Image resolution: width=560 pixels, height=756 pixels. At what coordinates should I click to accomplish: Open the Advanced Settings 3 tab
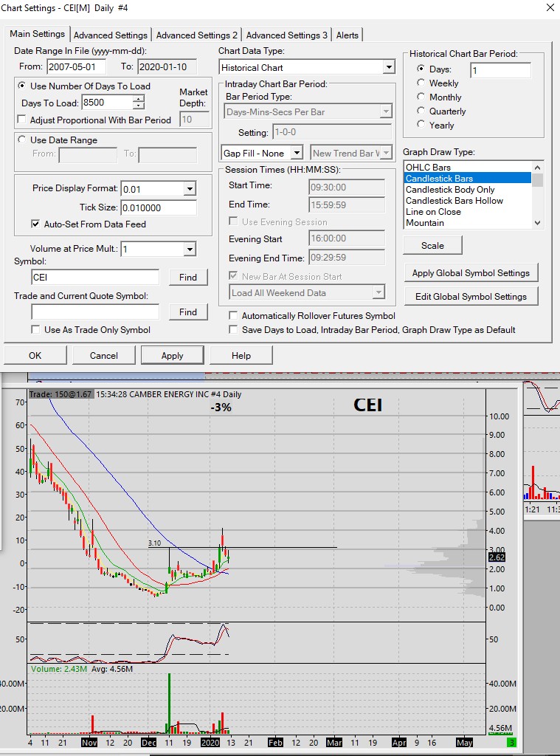tap(287, 35)
